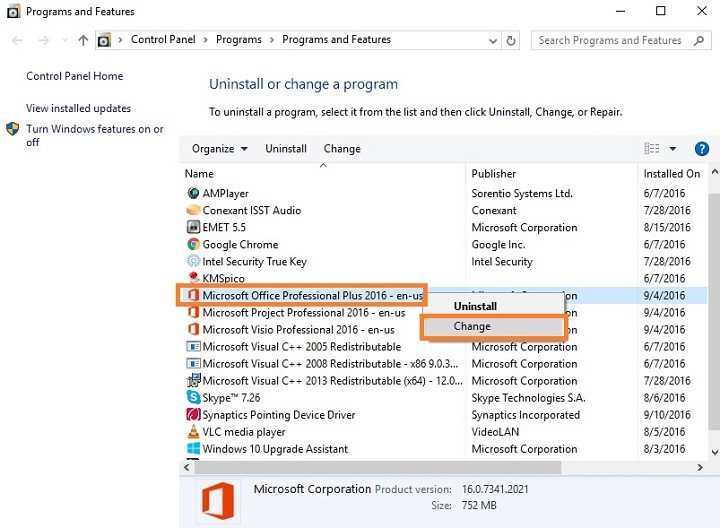Refresh the Programs and Features address bar
The width and height of the screenshot is (720, 528).
pyautogui.click(x=511, y=40)
